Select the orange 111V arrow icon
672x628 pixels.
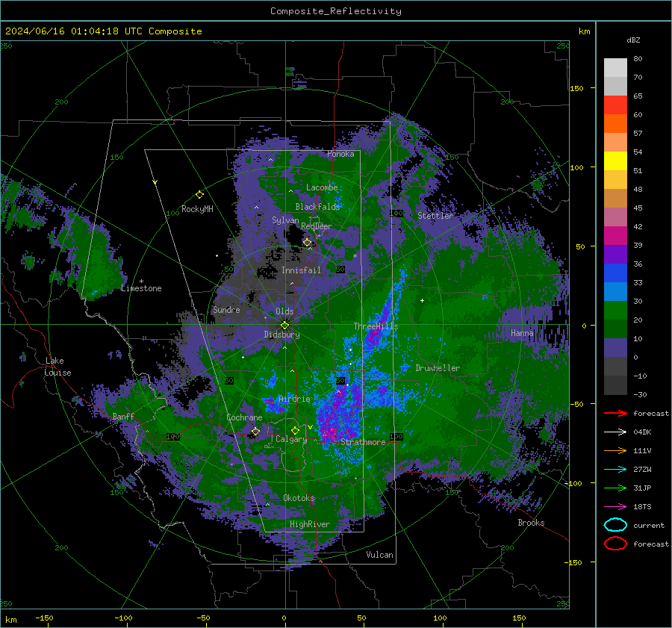tap(615, 450)
